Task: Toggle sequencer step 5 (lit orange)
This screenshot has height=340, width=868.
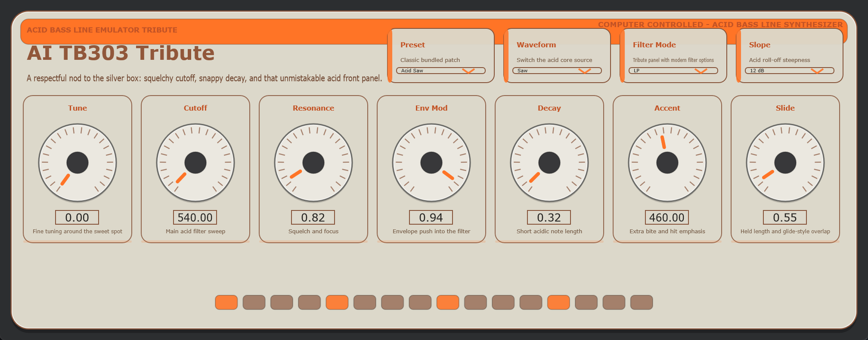Action: (337, 302)
